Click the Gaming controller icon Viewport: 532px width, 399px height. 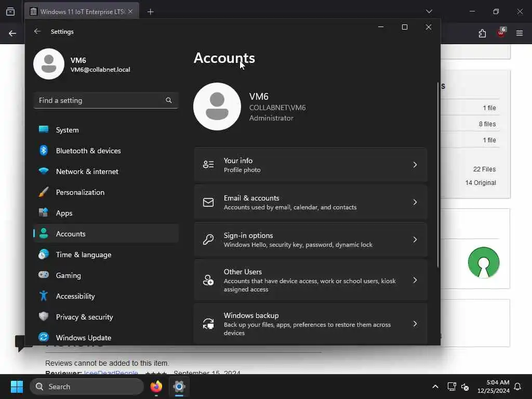[x=44, y=275]
